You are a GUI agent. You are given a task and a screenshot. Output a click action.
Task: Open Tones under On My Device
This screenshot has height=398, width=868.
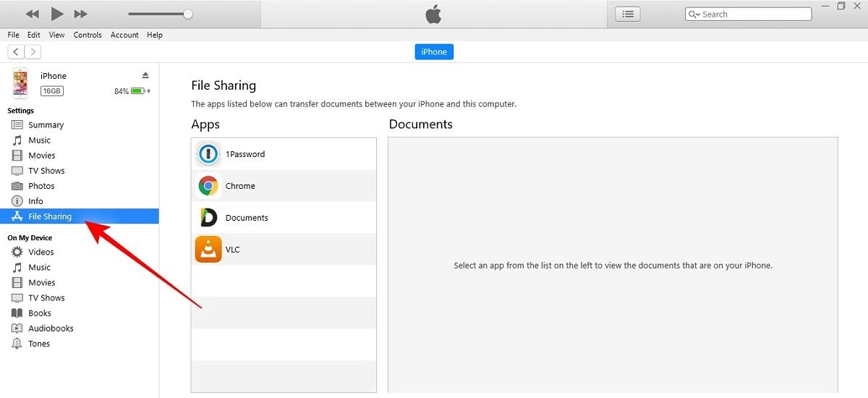click(39, 344)
